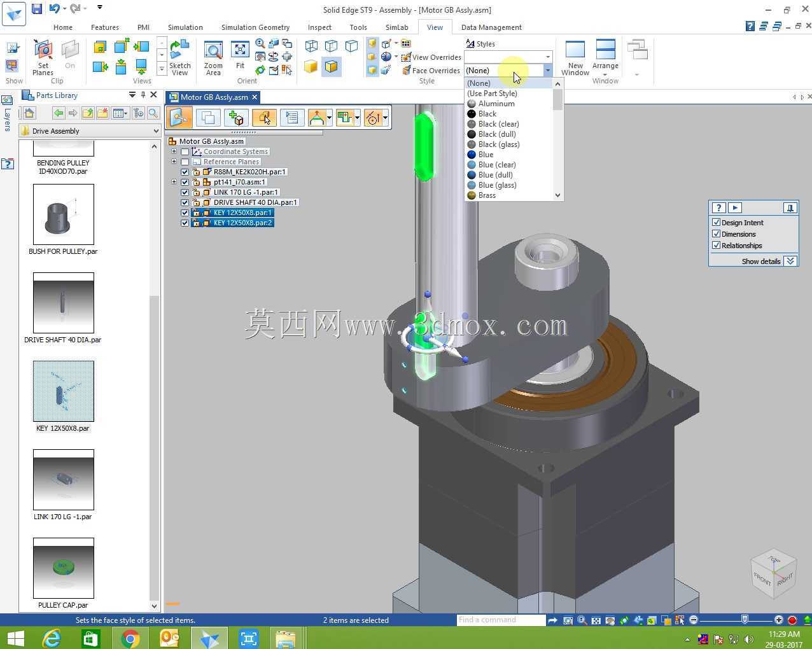Click the Windows Start button

(x=15, y=638)
